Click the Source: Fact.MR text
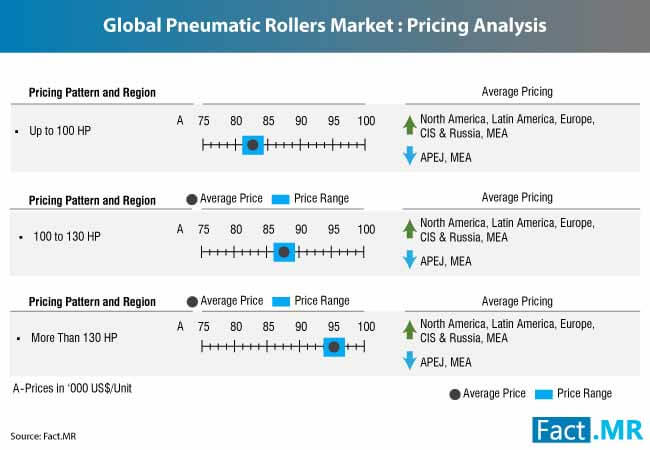 [x=43, y=436]
